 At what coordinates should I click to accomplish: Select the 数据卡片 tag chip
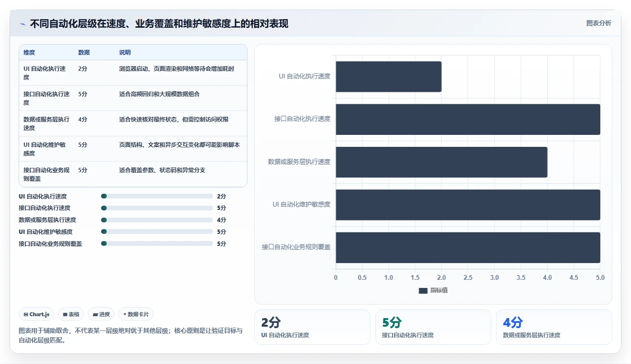click(x=136, y=314)
